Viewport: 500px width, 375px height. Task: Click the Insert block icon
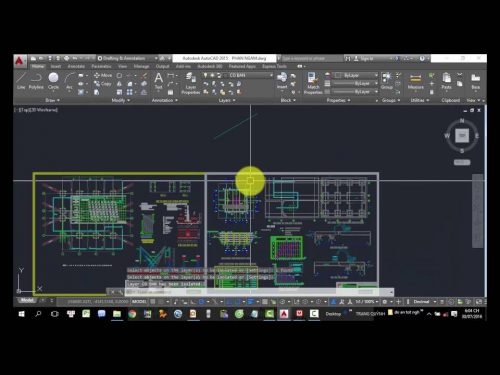(x=282, y=80)
